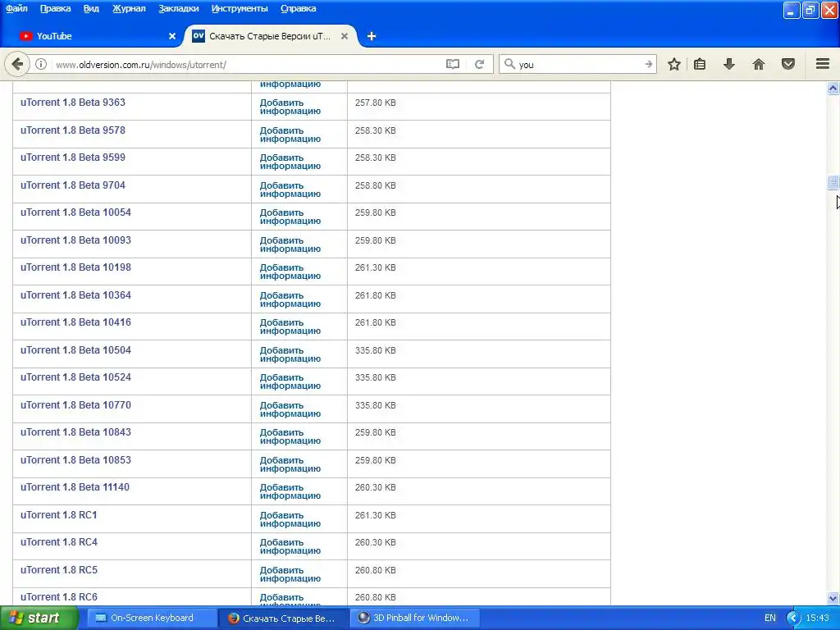Open site information icon in address bar
Image resolution: width=840 pixels, height=630 pixels.
pyautogui.click(x=41, y=64)
